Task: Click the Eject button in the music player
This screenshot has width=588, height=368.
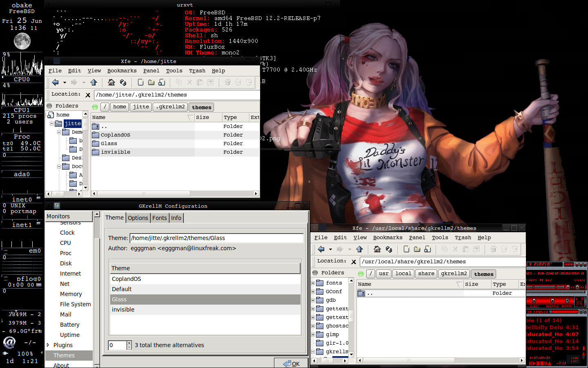Action: coord(534,301)
